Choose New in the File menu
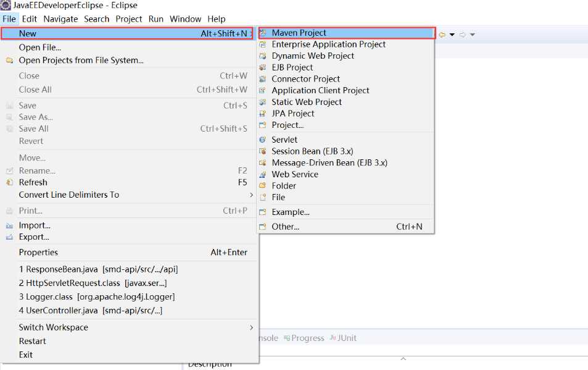The width and height of the screenshot is (588, 370). pos(128,33)
